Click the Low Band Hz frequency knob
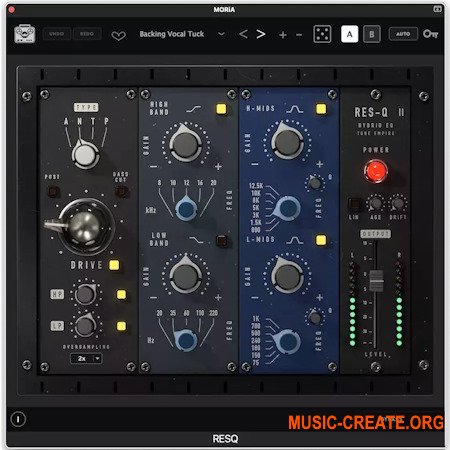Image resolution: width=450 pixels, height=450 pixels. click(x=186, y=340)
